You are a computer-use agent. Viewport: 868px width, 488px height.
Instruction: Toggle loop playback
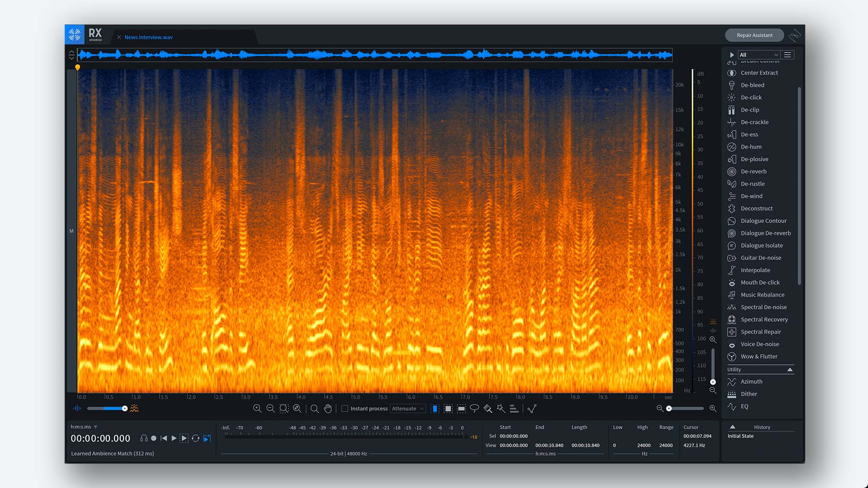(x=195, y=438)
